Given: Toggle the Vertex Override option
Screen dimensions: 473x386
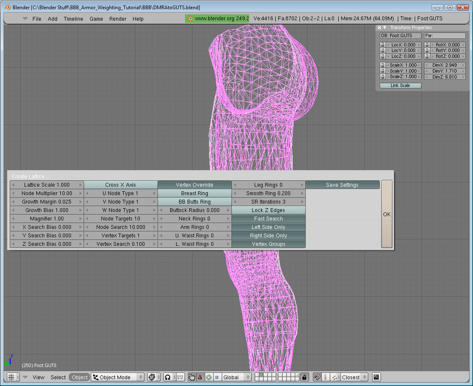Looking at the screenshot, I should point(194,185).
